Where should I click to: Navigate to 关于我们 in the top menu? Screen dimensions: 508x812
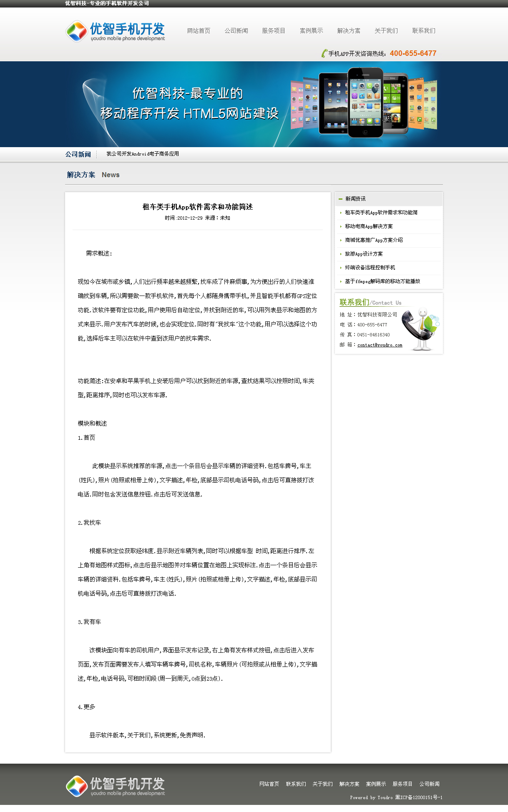click(x=386, y=31)
